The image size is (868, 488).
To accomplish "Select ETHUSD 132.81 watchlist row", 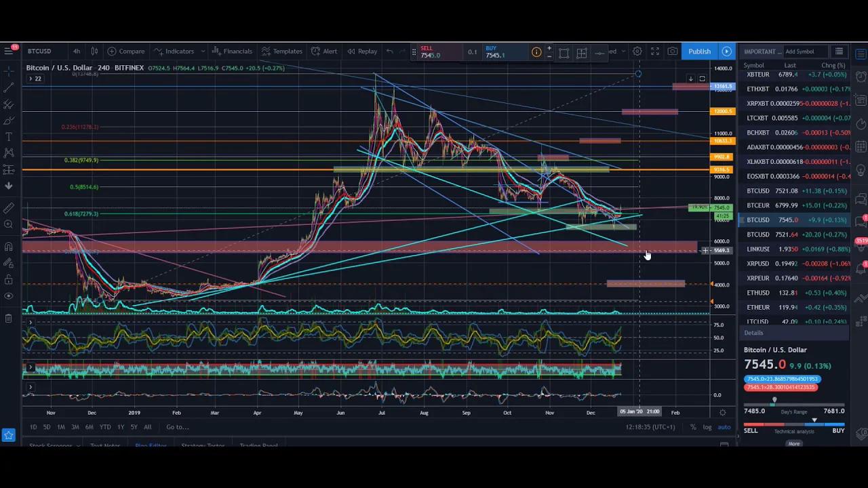I will point(794,293).
